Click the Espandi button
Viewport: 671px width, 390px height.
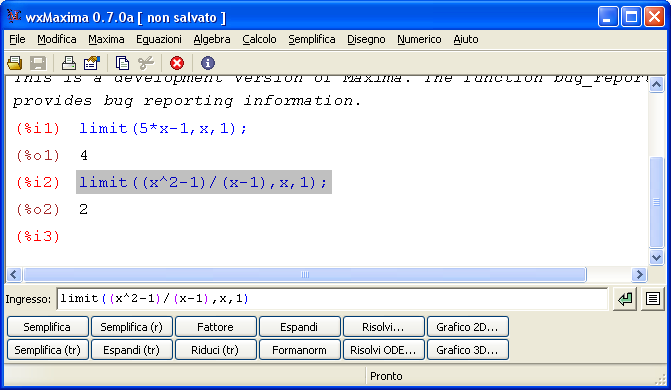pos(299,327)
